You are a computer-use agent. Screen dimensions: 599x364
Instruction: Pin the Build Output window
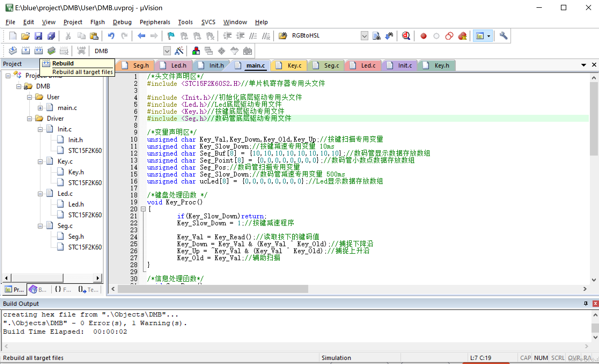pos(586,303)
